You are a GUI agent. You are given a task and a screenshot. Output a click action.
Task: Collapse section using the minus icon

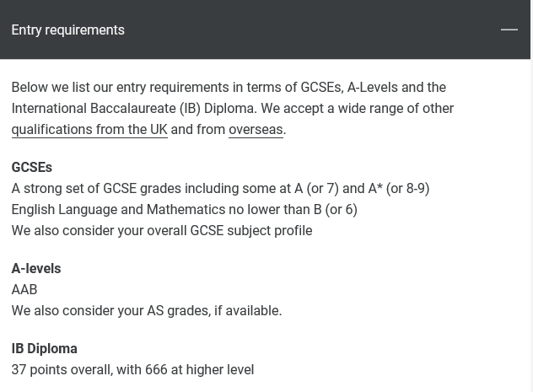[x=509, y=30]
